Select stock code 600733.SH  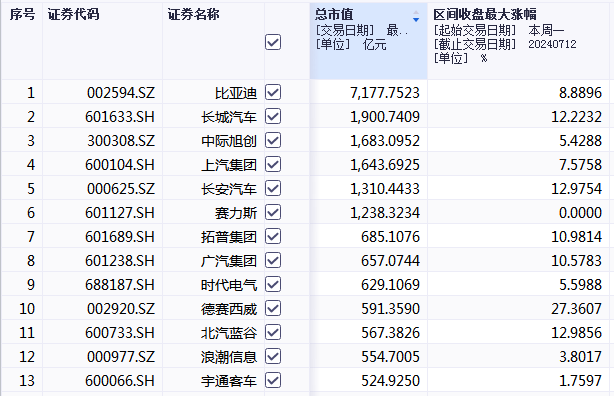coord(120,333)
